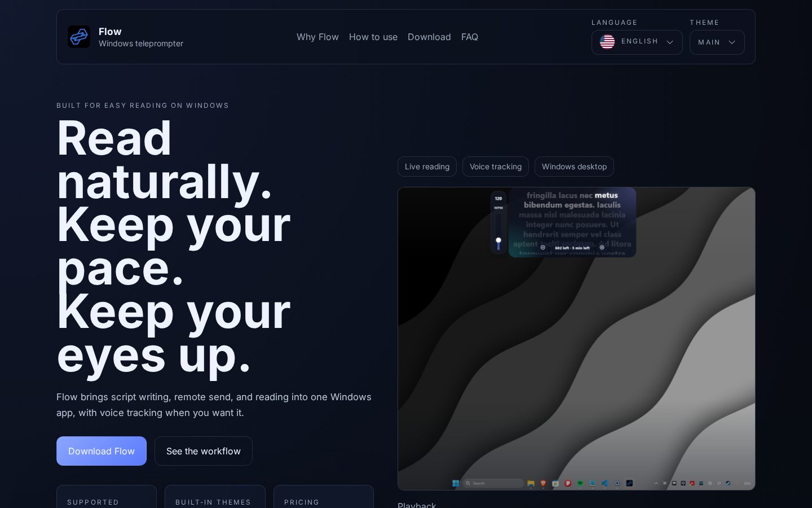Click the Flow logo icon in the header

click(x=79, y=37)
